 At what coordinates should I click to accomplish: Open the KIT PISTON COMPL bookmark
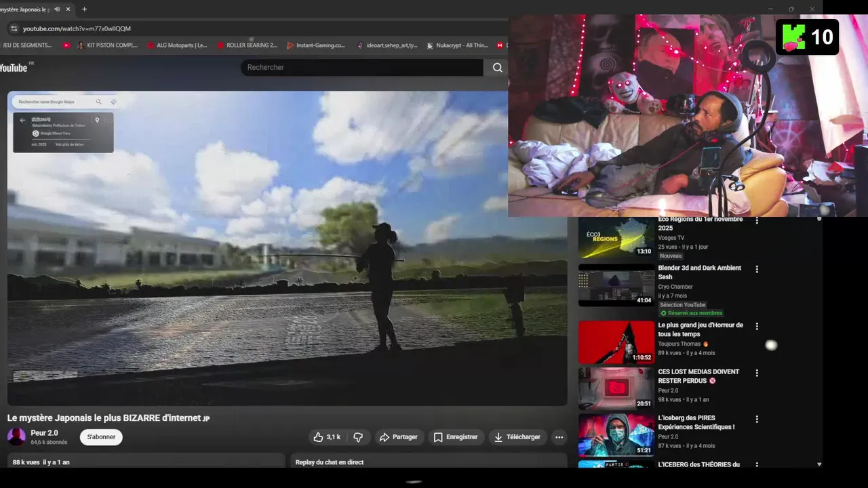(x=107, y=45)
